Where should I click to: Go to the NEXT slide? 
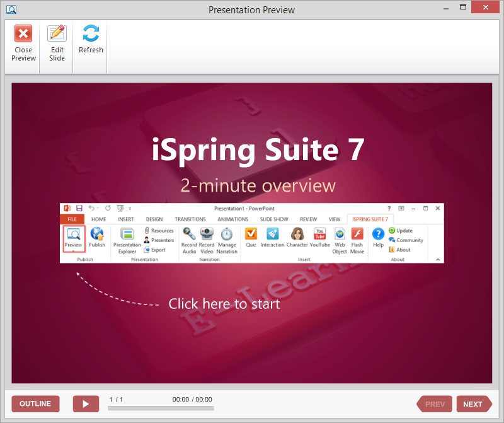coord(473,404)
